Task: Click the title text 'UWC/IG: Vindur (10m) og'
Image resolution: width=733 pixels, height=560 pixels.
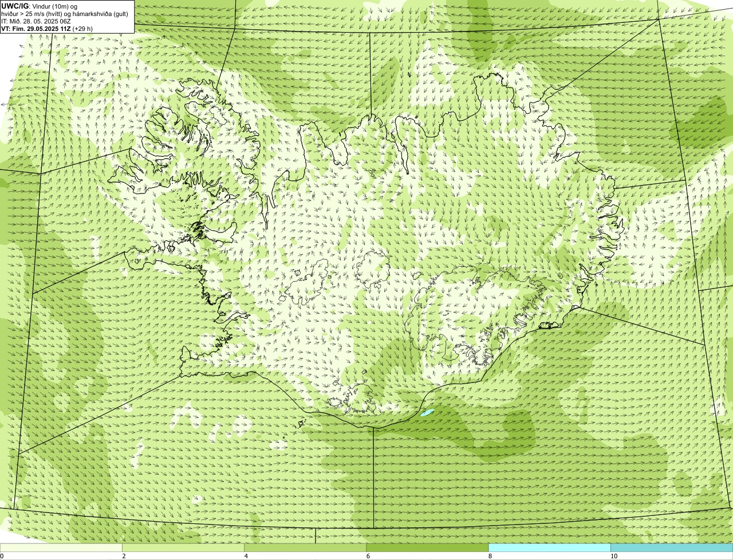Action: 39,6
